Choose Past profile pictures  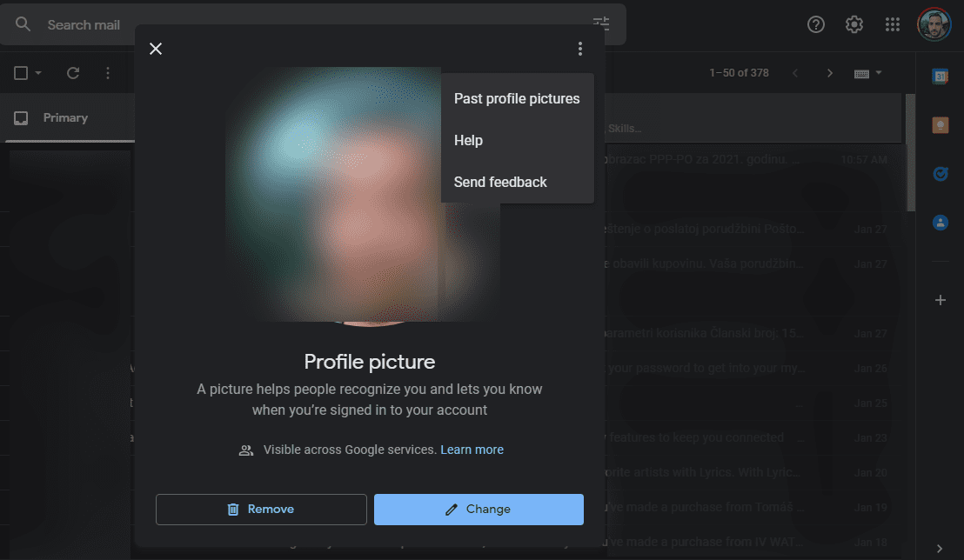(x=517, y=99)
